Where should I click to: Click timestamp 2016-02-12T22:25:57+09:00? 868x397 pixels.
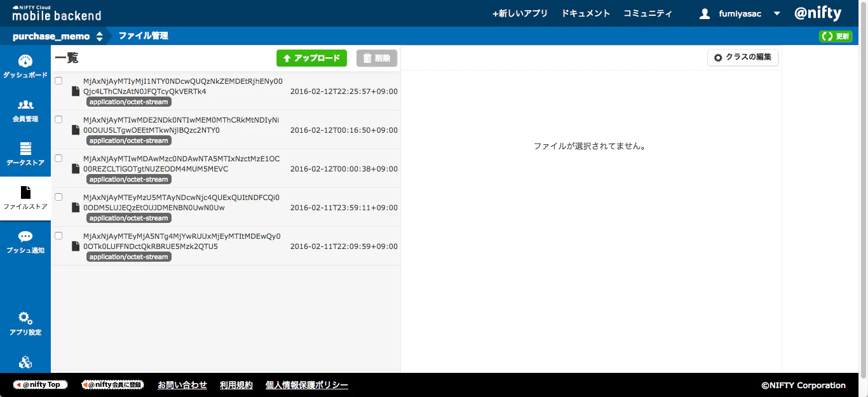coord(344,91)
